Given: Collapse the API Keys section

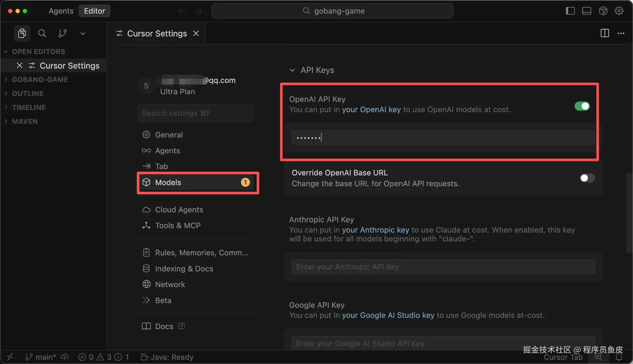Looking at the screenshot, I should coord(292,70).
